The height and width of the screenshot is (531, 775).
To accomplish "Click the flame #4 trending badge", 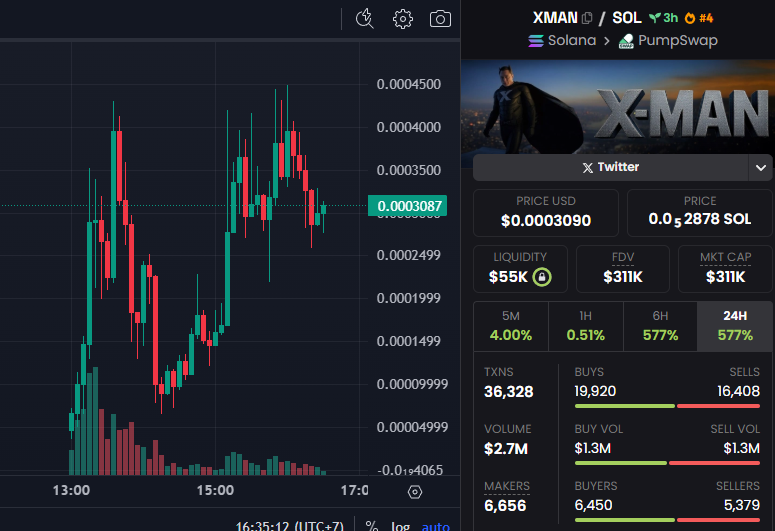I will tap(699, 18).
